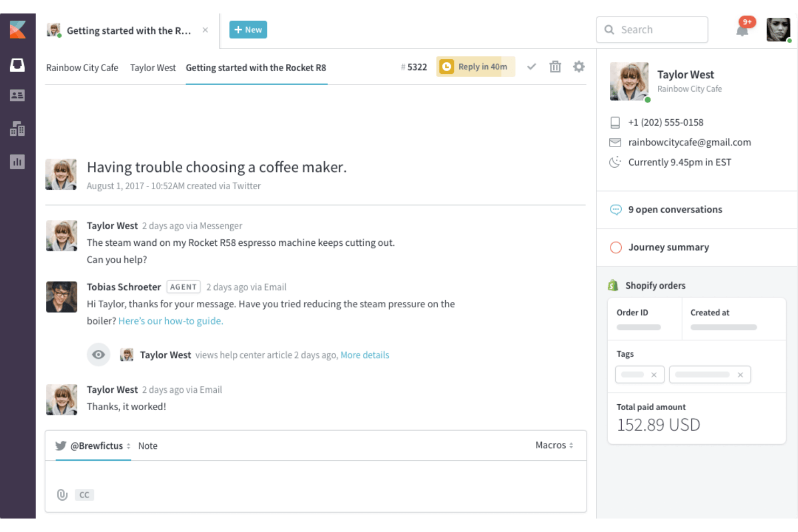
Task: Click the rainbowcitycafe@gmail.com email address
Action: pos(690,142)
